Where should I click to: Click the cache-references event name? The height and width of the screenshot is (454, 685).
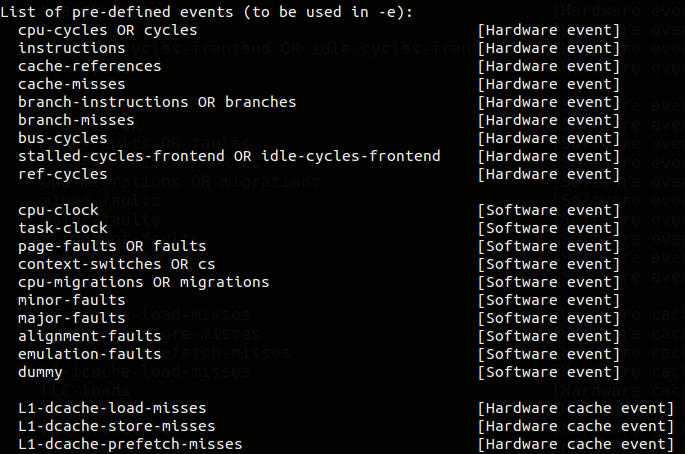click(89, 66)
